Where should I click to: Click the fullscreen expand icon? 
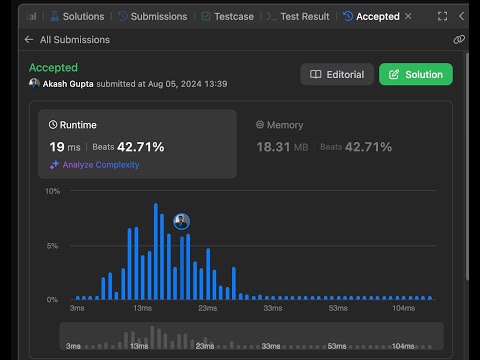click(442, 16)
